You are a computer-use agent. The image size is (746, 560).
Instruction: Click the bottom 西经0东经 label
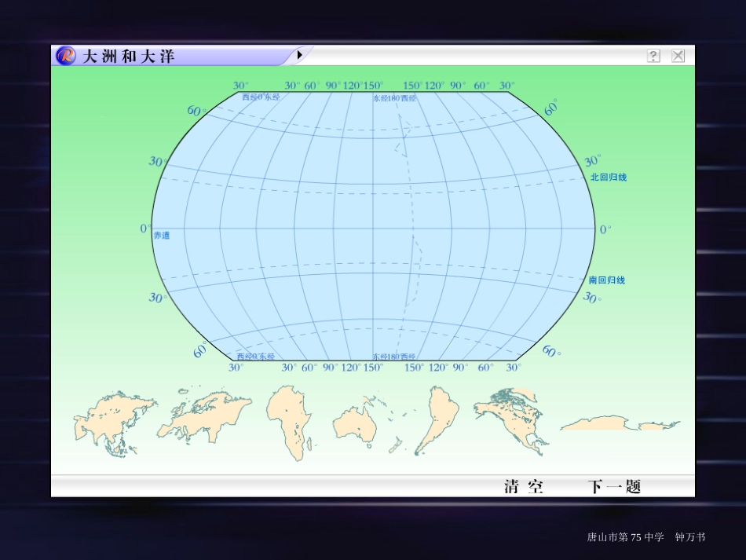coord(255,357)
